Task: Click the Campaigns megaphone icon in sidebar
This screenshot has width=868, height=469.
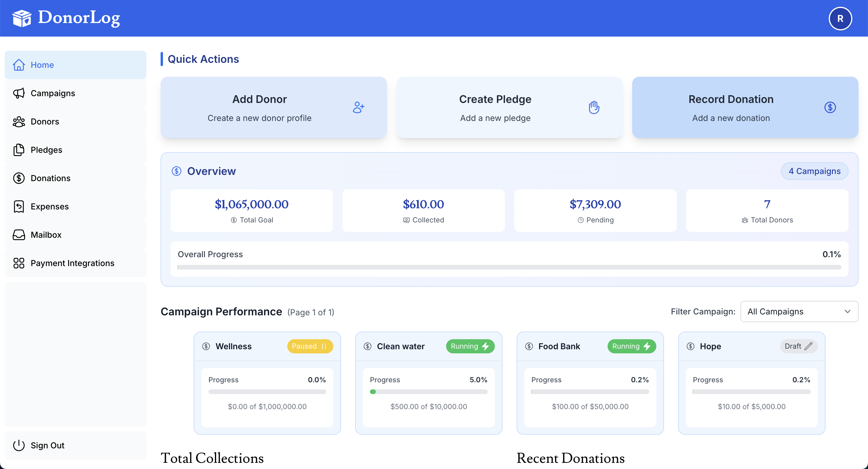Action: (x=19, y=93)
